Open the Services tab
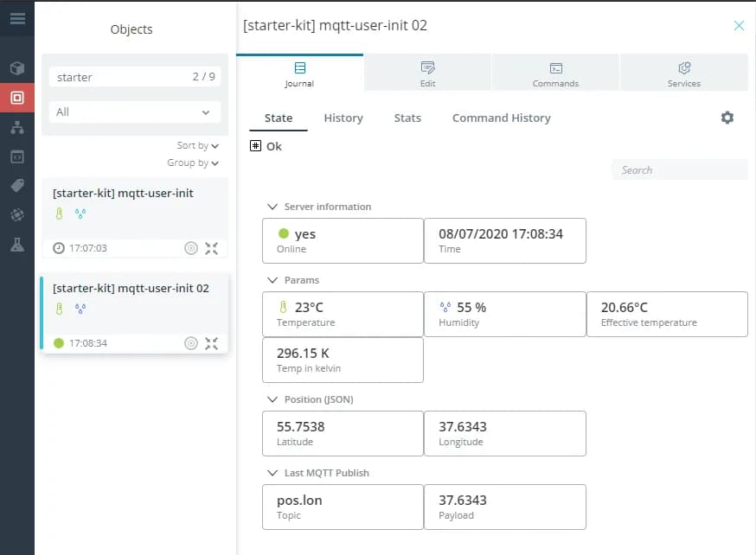 click(x=683, y=73)
